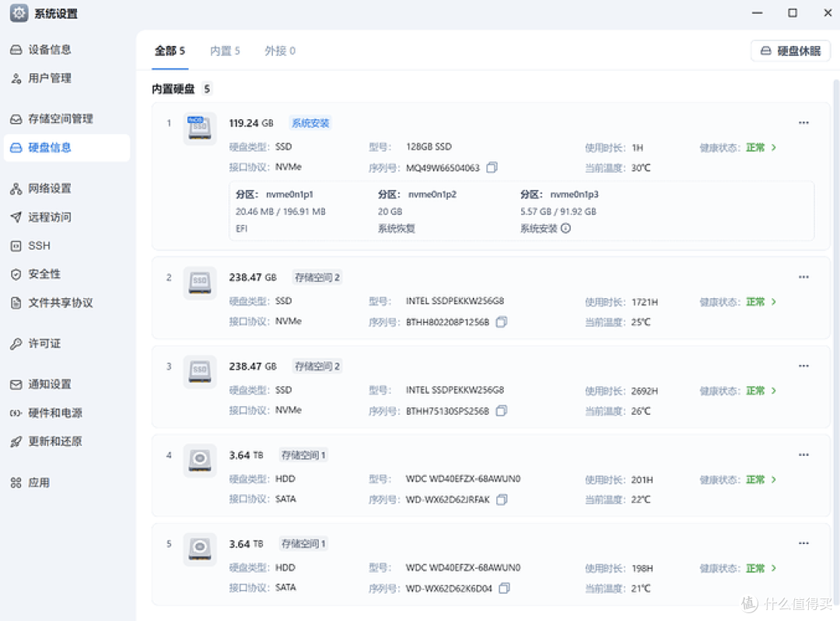Copy serial number of the INTEL SSD disk 2
840x621 pixels.
point(502,321)
